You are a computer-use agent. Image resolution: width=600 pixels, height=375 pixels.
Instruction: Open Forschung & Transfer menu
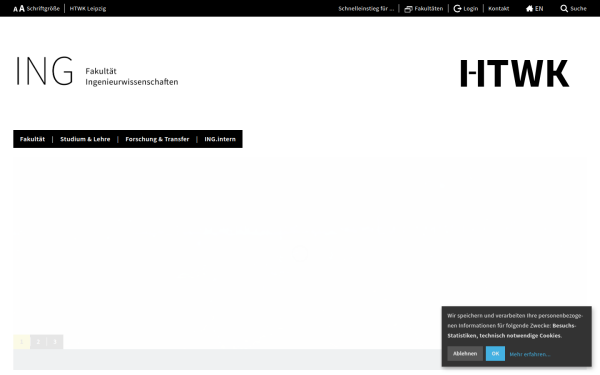coord(157,139)
